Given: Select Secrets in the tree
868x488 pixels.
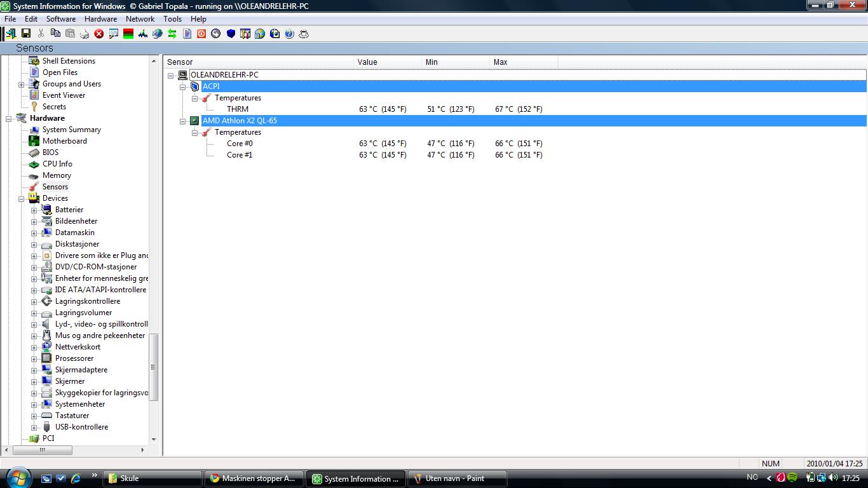Looking at the screenshot, I should (54, 107).
